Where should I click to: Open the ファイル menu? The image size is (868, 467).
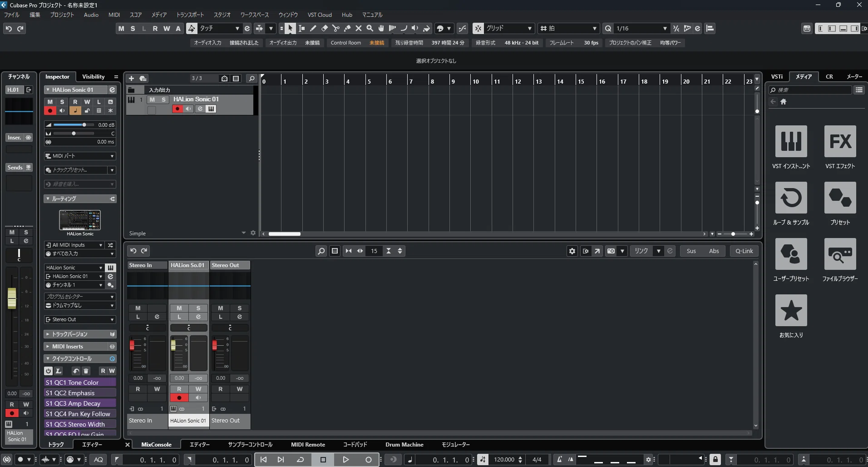pos(12,15)
